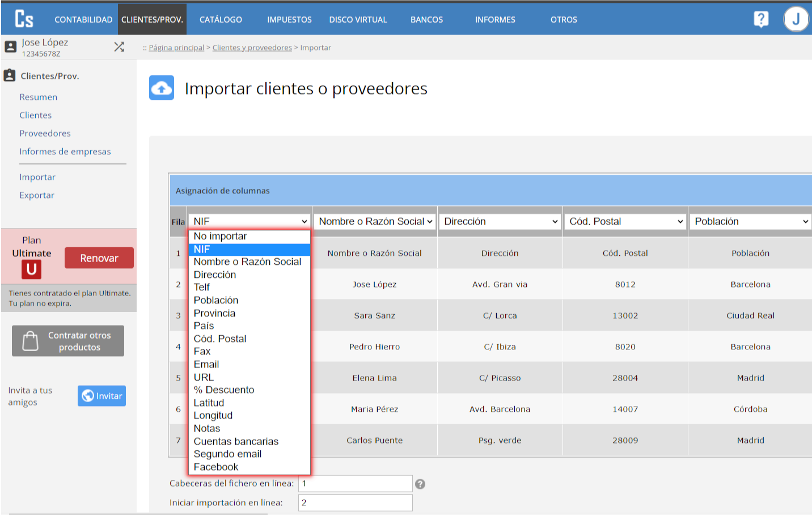Click the cloud upload icon beside page title
This screenshot has width=812, height=515.
click(x=162, y=88)
